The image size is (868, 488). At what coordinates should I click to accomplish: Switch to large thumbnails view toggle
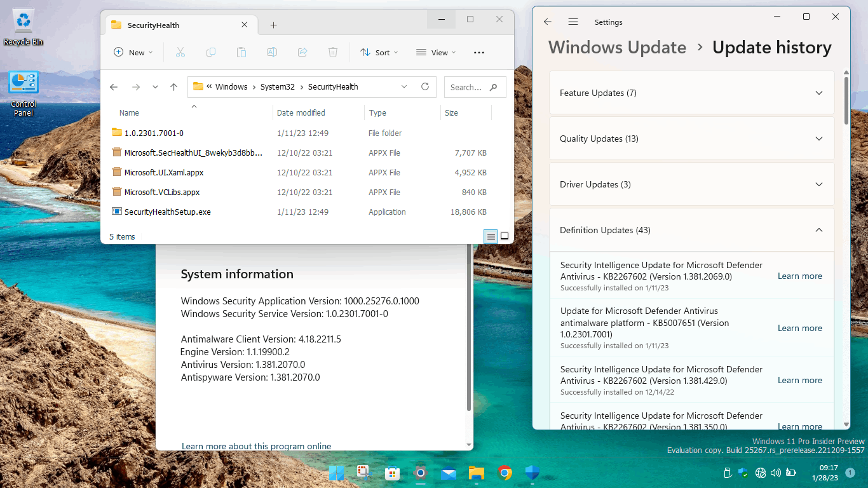click(x=505, y=236)
